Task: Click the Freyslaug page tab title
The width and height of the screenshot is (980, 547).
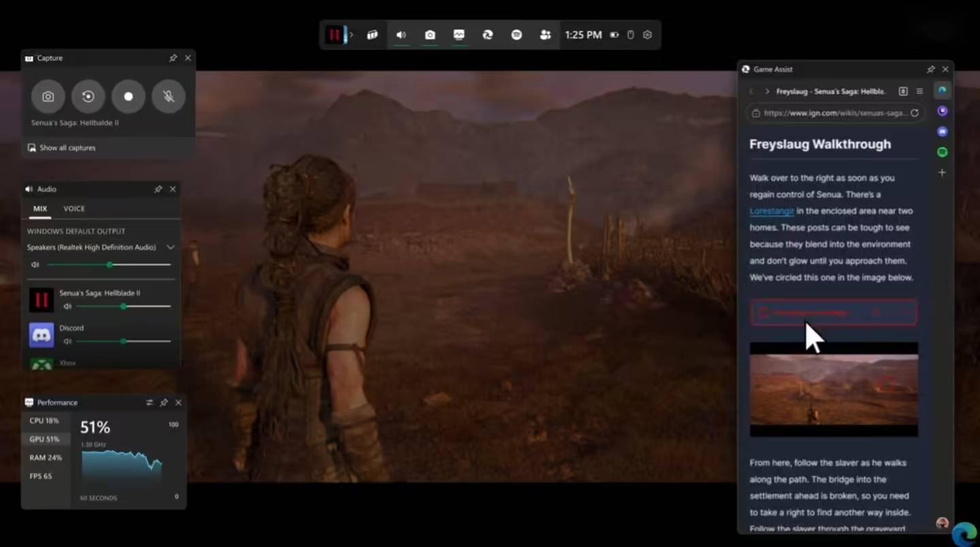Action: tap(831, 91)
